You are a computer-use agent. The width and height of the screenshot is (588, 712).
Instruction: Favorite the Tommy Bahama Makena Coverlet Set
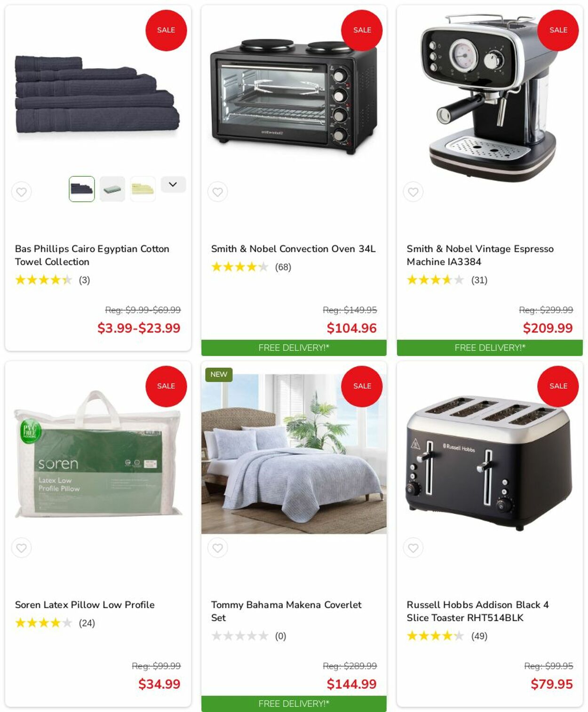point(217,548)
